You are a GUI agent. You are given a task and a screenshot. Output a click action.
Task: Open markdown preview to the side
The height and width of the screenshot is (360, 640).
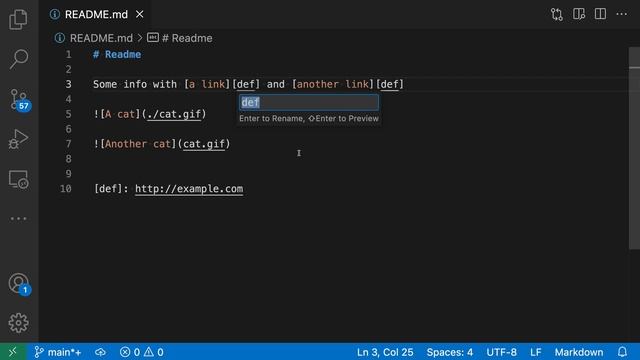(579, 14)
